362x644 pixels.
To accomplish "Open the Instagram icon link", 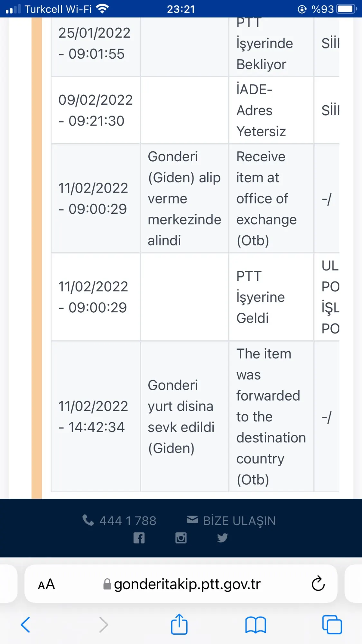I will 181,538.
